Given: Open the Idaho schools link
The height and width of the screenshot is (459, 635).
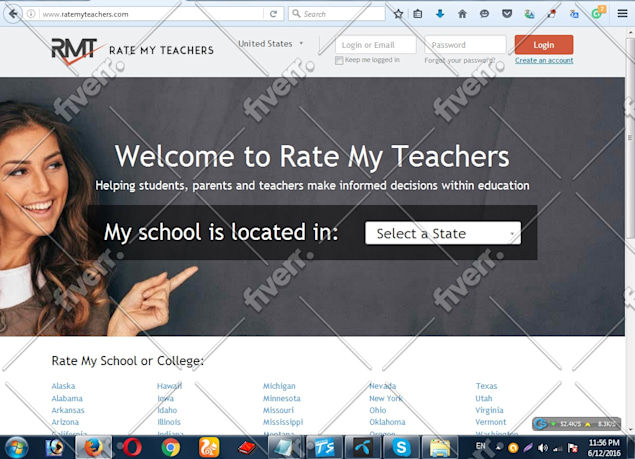Looking at the screenshot, I should [167, 410].
